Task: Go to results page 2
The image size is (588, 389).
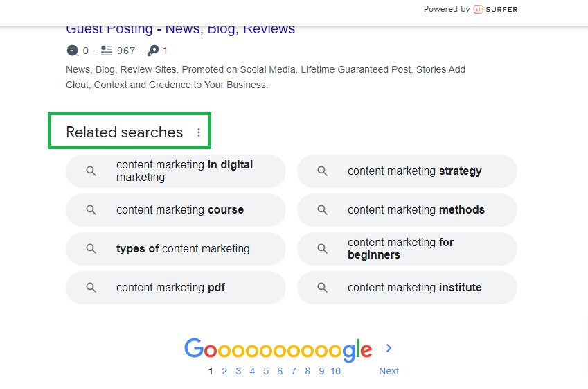Action: click(x=224, y=371)
